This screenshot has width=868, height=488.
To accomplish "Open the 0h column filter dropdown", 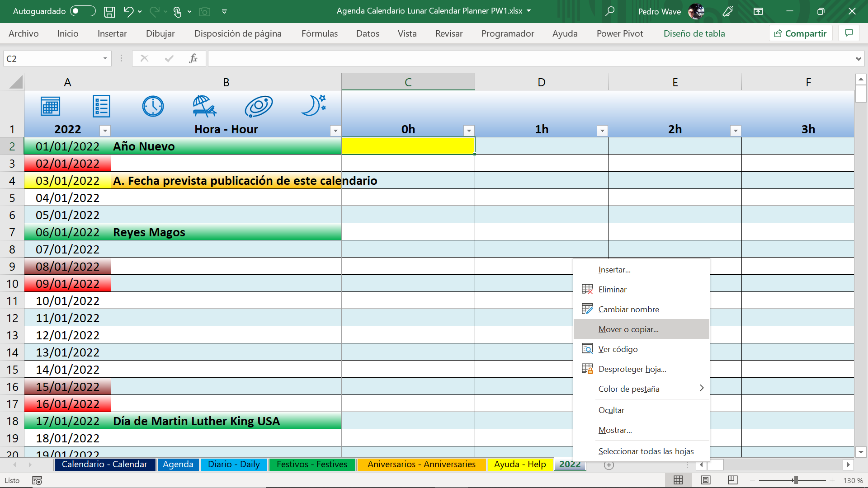I will [x=469, y=131].
